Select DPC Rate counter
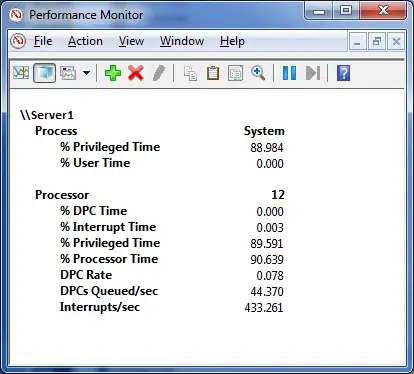The width and height of the screenshot is (414, 374). (86, 275)
